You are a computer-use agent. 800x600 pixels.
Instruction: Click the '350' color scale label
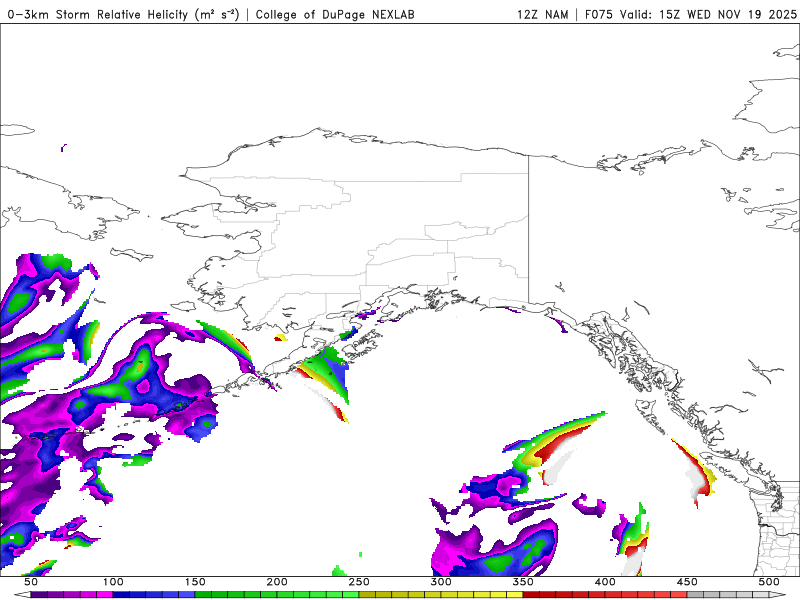tap(523, 582)
